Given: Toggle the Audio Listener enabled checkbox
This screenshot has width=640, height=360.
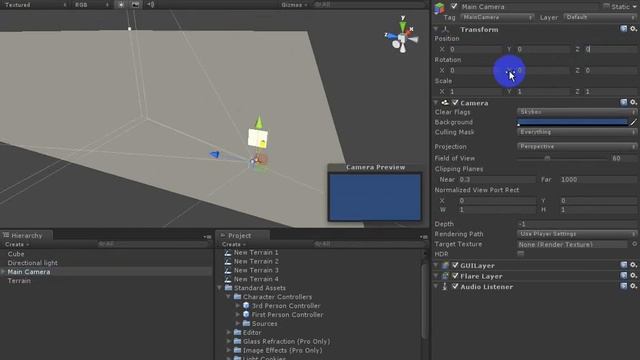Looking at the screenshot, I should [455, 286].
